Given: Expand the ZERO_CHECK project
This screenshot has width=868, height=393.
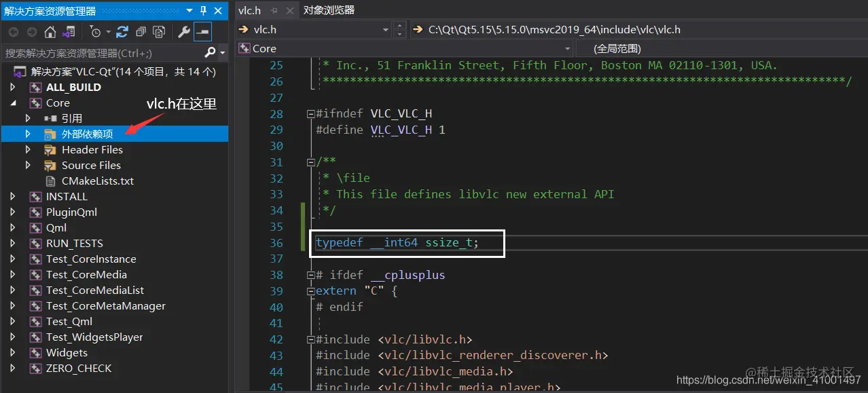Looking at the screenshot, I should [x=12, y=369].
